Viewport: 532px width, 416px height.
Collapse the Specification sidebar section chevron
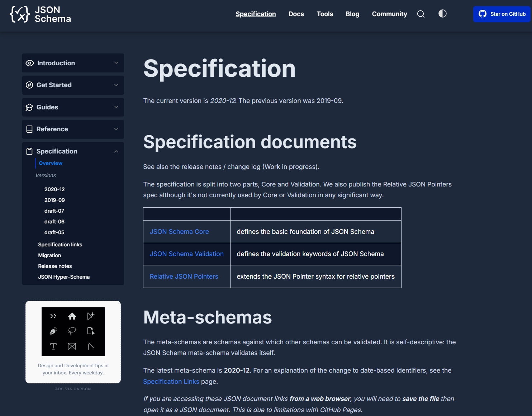coord(116,151)
